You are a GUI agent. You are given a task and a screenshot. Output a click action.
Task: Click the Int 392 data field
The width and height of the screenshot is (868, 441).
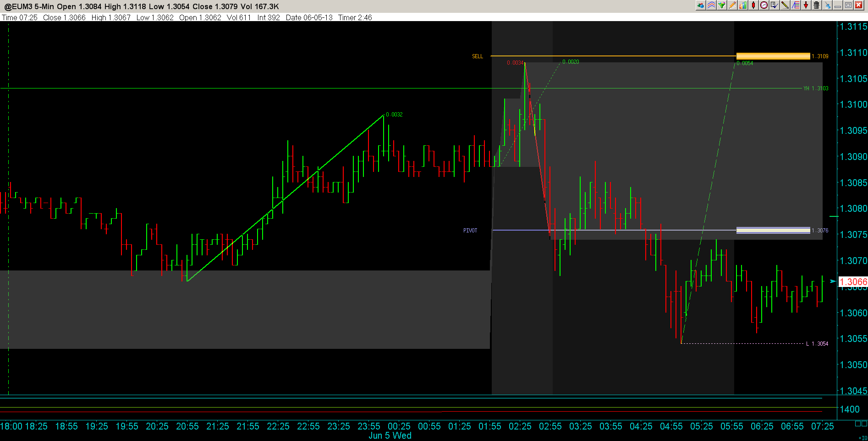click(269, 17)
